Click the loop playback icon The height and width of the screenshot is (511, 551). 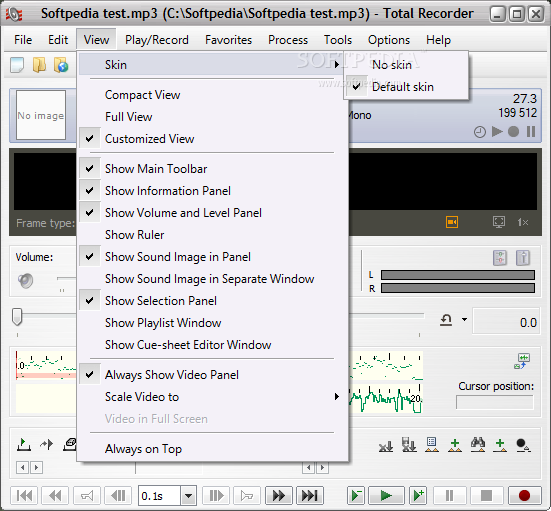click(446, 320)
